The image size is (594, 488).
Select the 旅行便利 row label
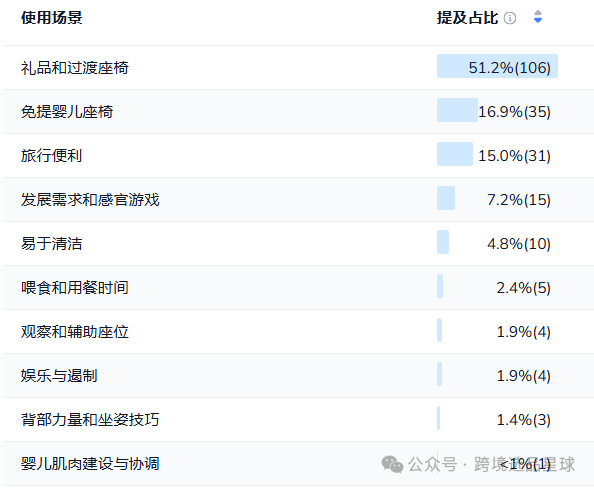(x=52, y=156)
